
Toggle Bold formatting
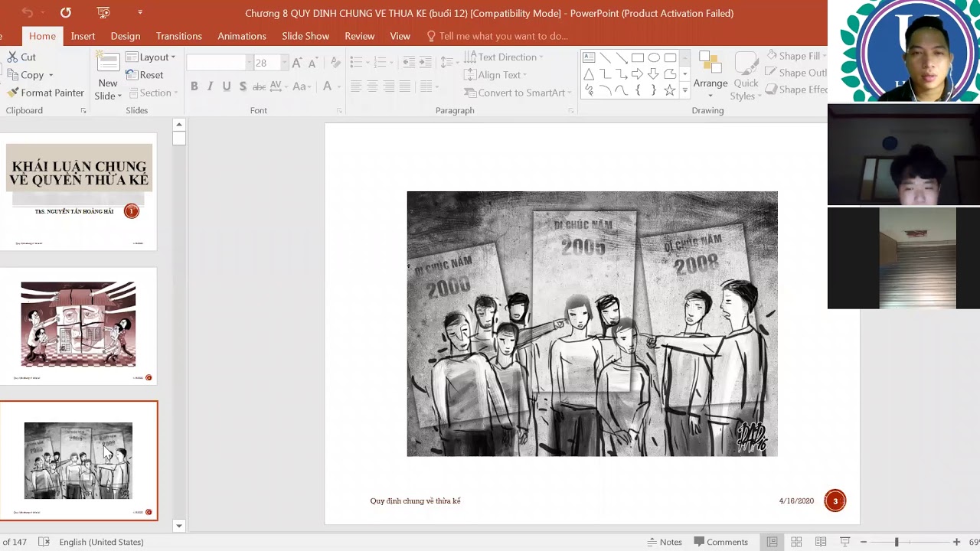[194, 86]
